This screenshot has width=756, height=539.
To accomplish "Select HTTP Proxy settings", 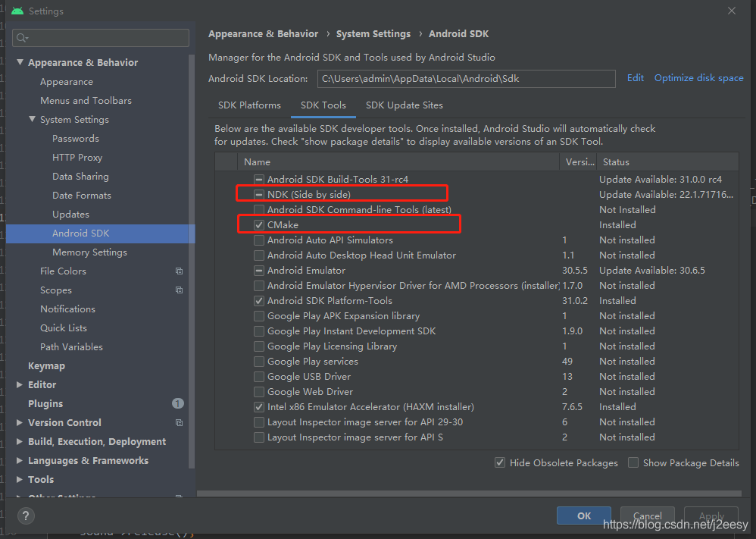I will pyautogui.click(x=77, y=158).
